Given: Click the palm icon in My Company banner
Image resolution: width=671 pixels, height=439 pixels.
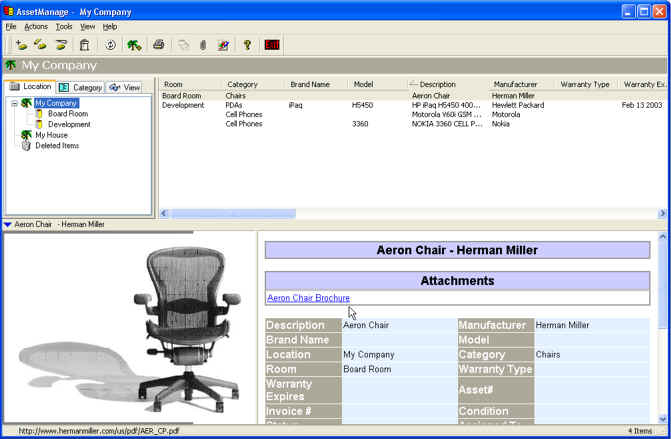Looking at the screenshot, I should pyautogui.click(x=11, y=65).
